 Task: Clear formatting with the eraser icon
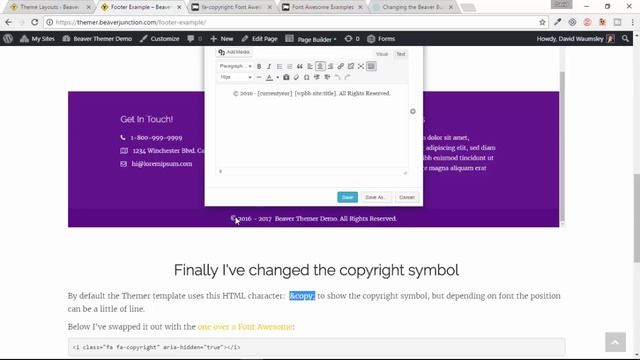click(x=296, y=77)
